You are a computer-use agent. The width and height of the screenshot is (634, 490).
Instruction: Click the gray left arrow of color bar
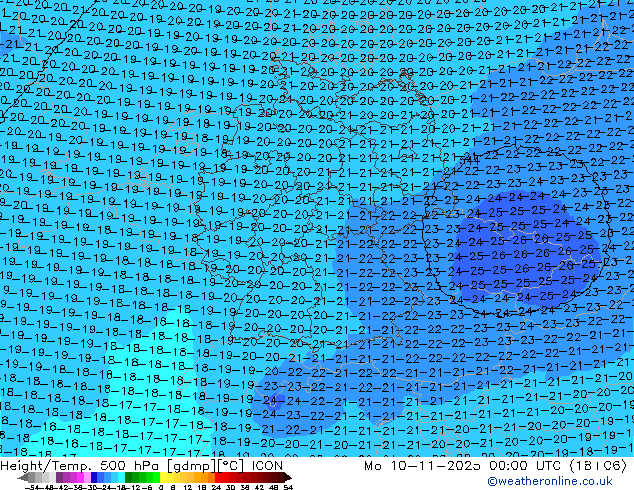tap(23, 478)
